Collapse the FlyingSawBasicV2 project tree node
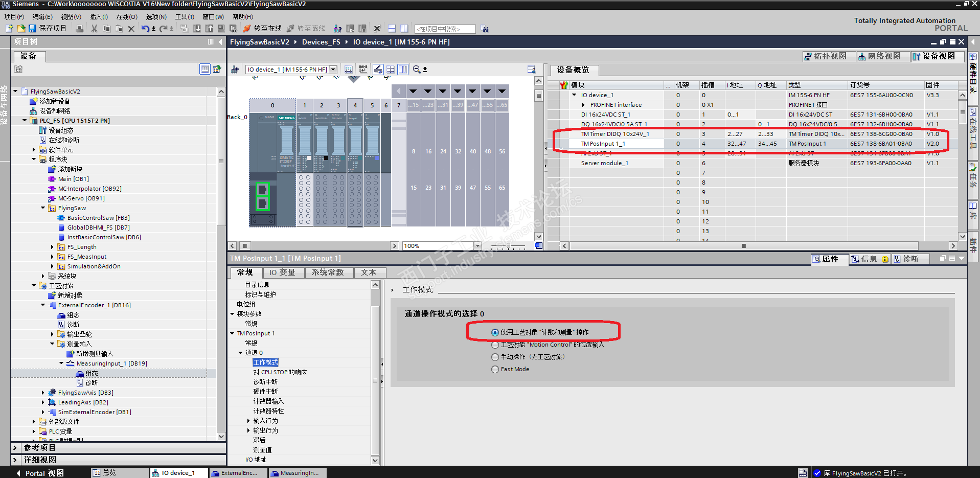 coord(15,92)
